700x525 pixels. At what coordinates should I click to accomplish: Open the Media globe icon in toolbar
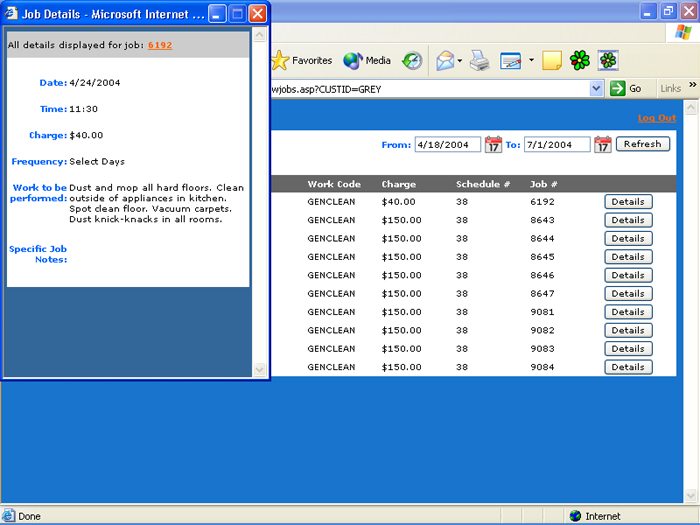click(352, 60)
